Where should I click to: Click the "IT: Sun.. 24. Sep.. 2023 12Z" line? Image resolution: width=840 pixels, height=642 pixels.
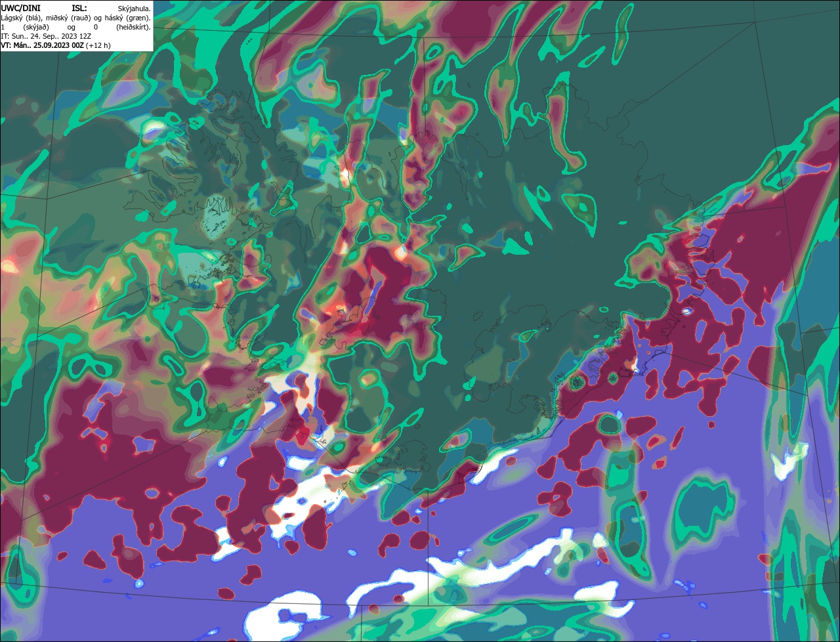click(46, 37)
